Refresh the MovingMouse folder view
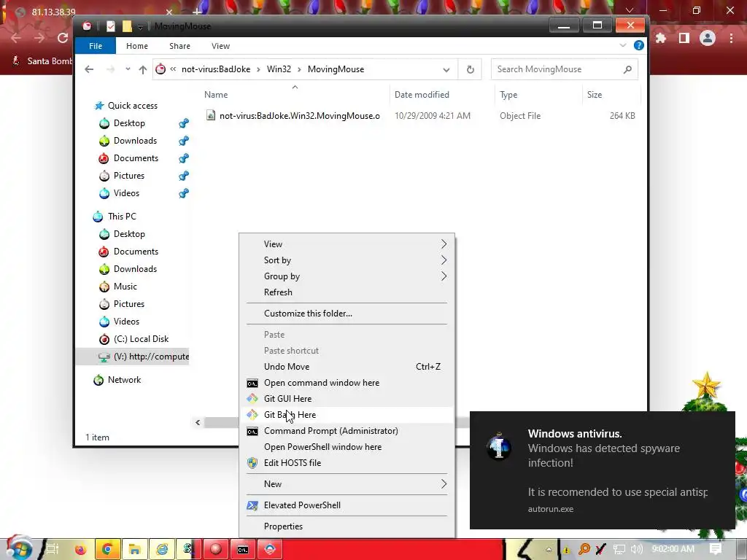 point(471,69)
